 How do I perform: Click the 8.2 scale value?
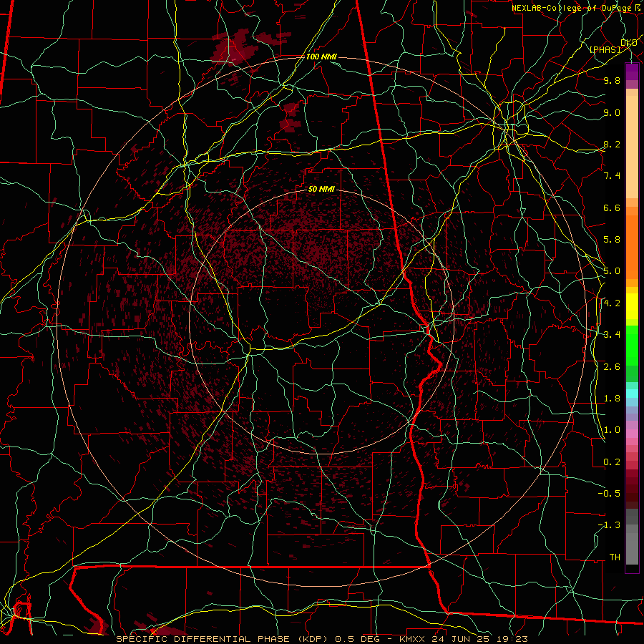[612, 144]
